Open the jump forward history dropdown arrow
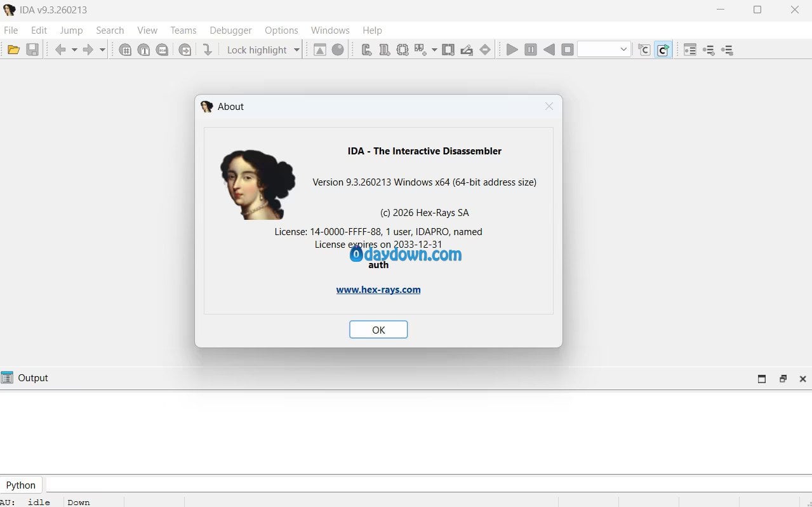The height and width of the screenshot is (507, 812). point(102,50)
